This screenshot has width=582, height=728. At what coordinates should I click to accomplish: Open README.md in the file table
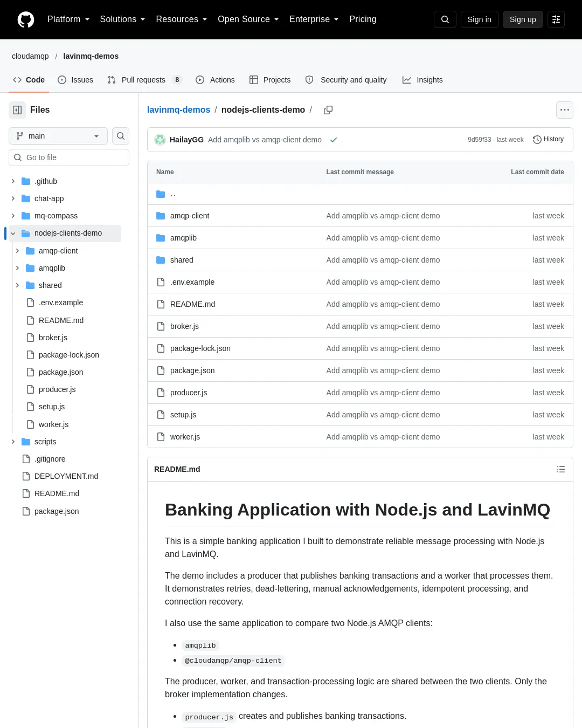pos(192,304)
